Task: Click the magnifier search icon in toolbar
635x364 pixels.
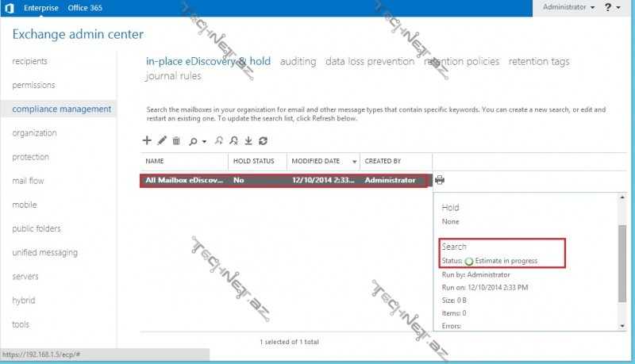Action: 193,141
